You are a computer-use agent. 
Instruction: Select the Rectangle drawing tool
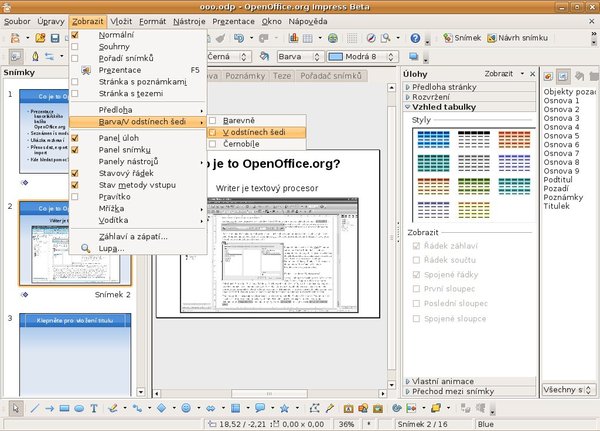tap(64, 408)
